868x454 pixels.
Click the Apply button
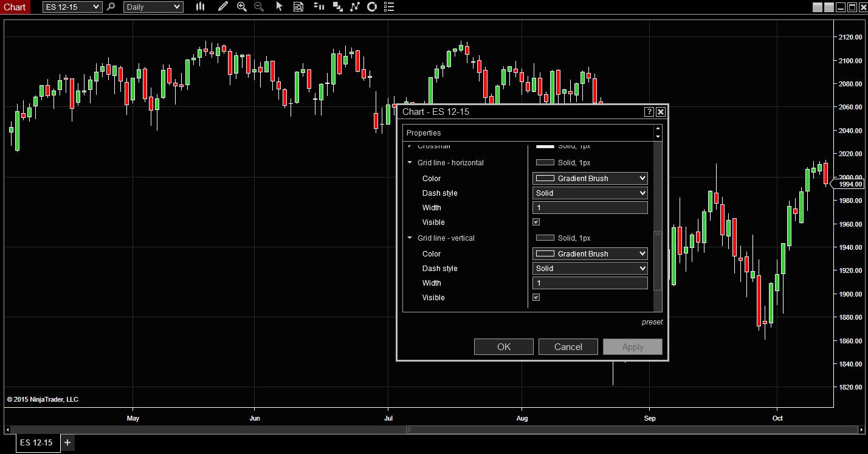coord(633,346)
